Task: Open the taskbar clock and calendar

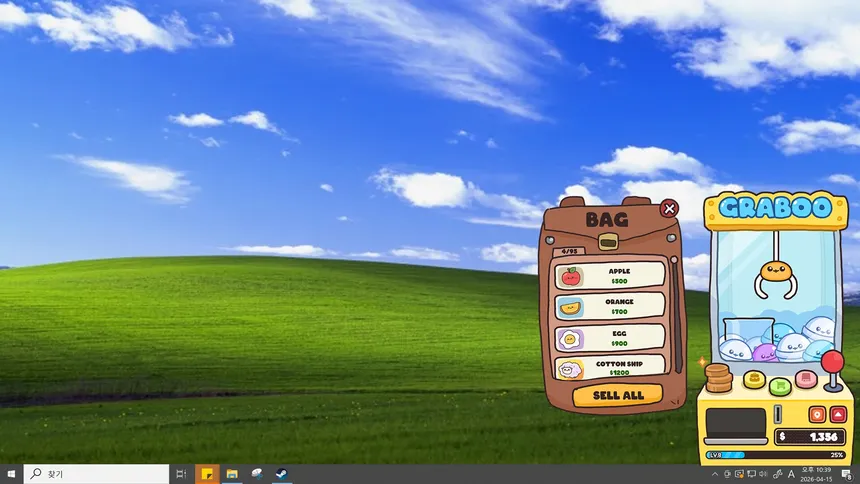Action: [x=816, y=474]
